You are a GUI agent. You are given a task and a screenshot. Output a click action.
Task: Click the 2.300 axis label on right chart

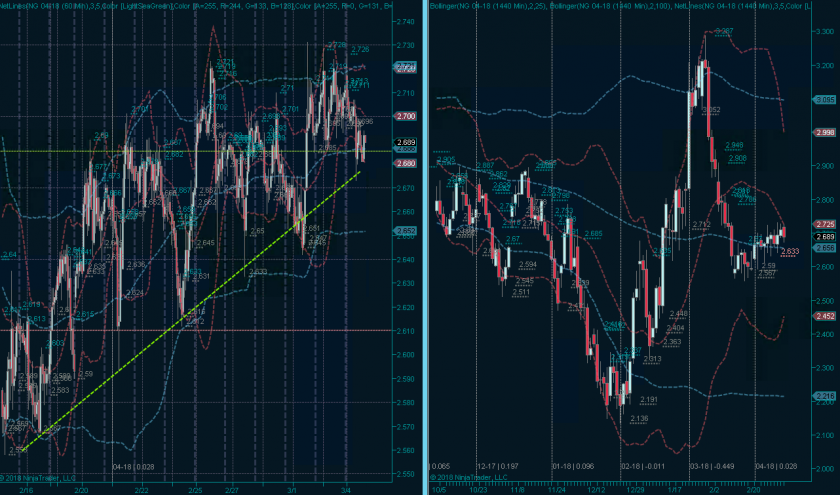[825, 368]
